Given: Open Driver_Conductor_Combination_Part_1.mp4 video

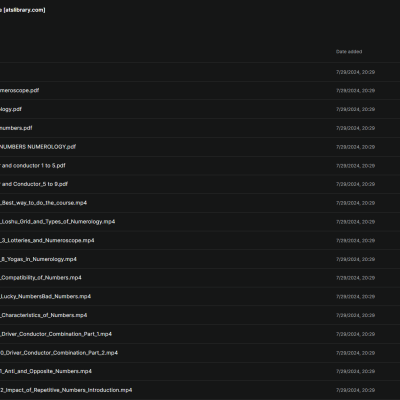Looking at the screenshot, I should (x=56, y=334).
